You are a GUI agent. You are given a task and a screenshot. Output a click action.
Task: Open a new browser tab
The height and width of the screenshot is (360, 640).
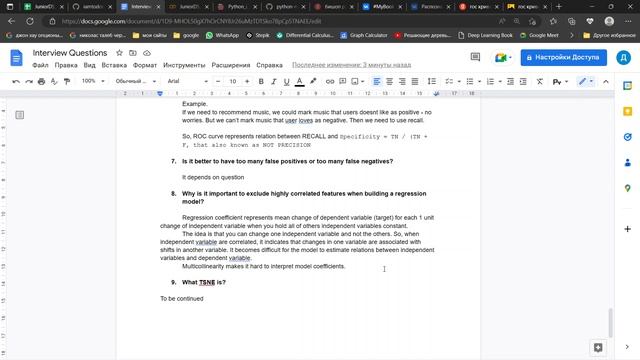tap(559, 7)
